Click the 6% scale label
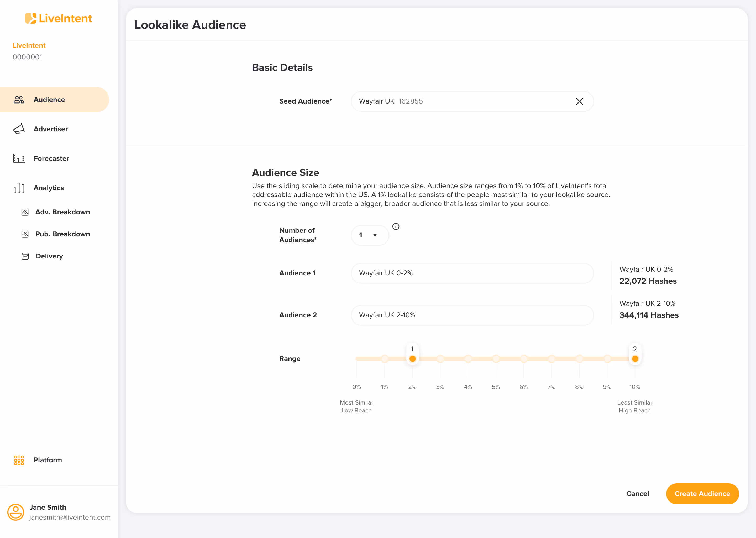The image size is (756, 538). point(524,387)
